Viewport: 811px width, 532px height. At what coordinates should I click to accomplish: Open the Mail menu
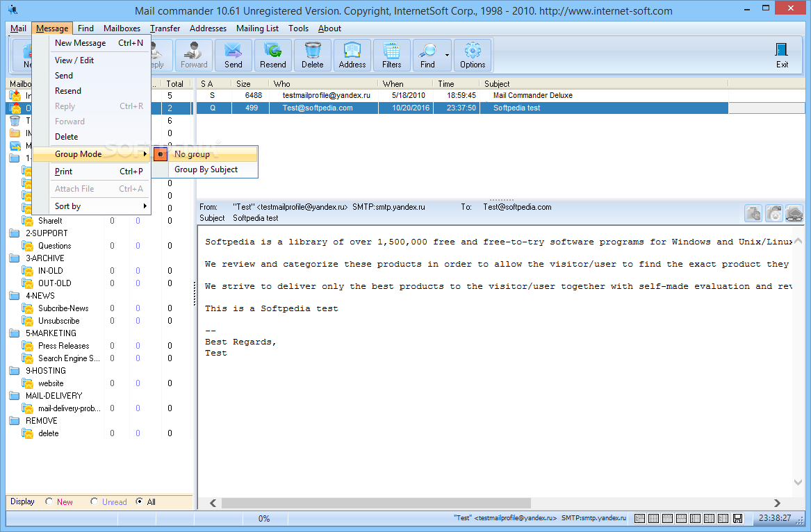coord(18,28)
